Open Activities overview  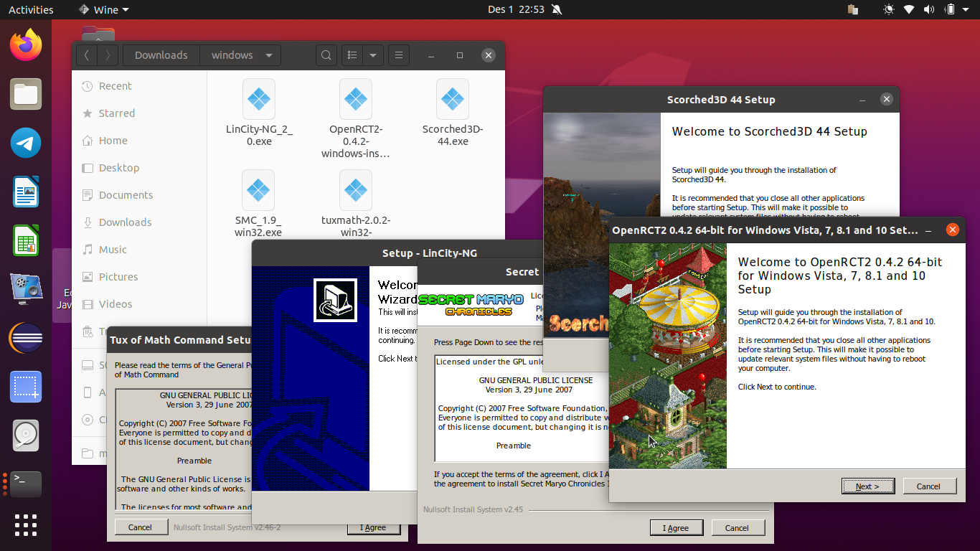[31, 10]
